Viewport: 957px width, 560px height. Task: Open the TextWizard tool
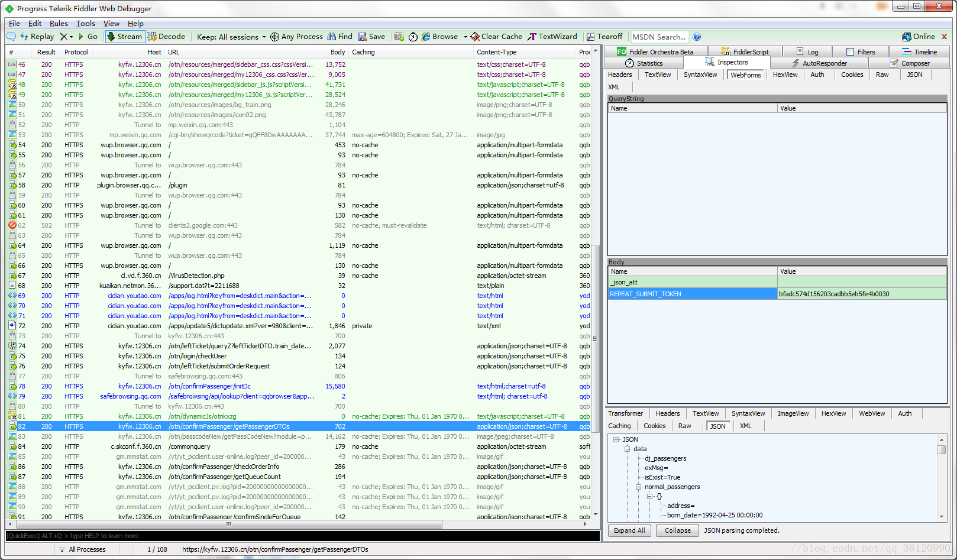[x=552, y=37]
